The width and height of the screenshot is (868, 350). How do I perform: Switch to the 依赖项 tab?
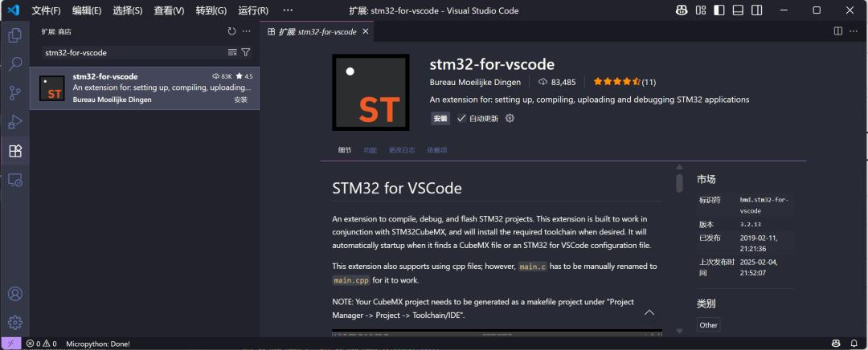click(x=436, y=150)
